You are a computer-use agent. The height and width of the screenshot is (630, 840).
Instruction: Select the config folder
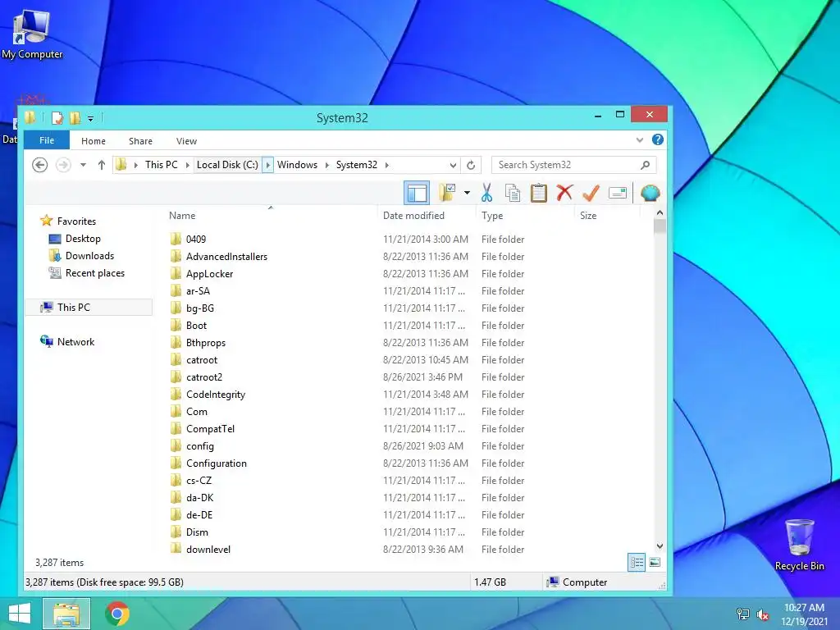200,445
